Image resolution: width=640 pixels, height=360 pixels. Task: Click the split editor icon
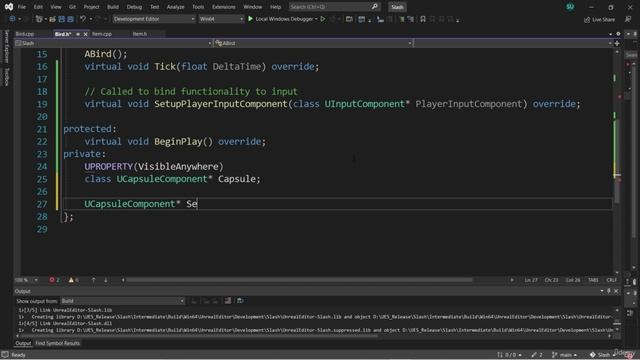[617, 43]
